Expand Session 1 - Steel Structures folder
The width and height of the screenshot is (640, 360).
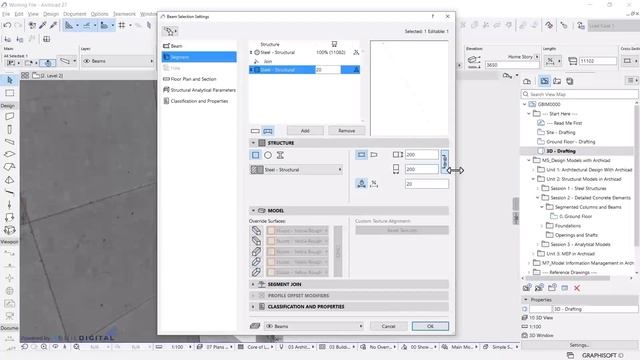[x=537, y=189]
